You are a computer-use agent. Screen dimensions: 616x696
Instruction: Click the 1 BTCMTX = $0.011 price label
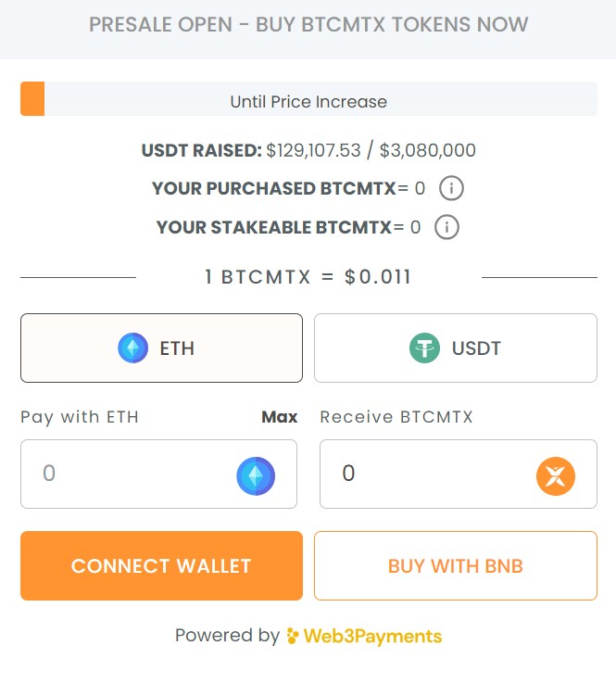[x=308, y=277]
